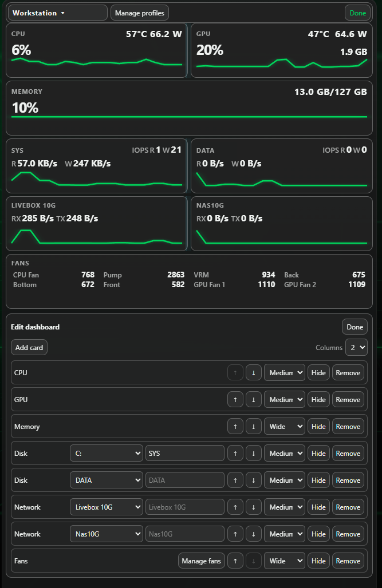Click the Pump fan speed value 2863
This screenshot has height=588, width=382.
[x=176, y=275]
